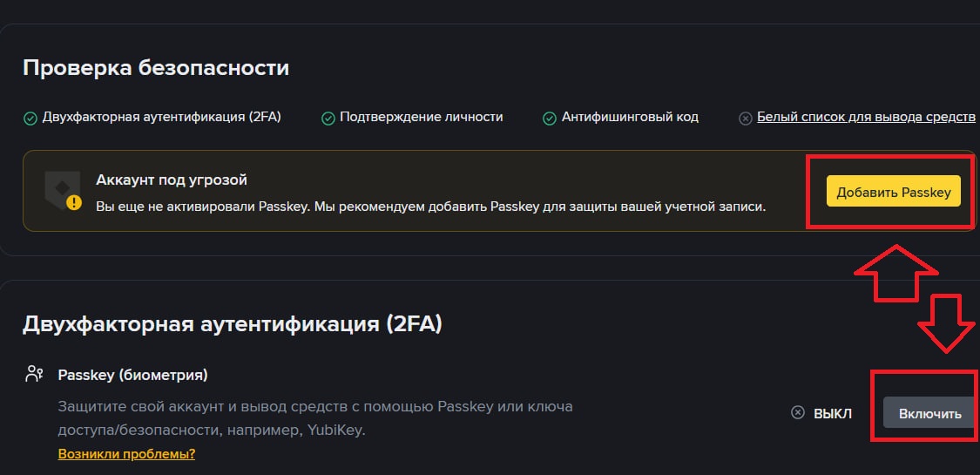Select the Подтверждение личности status item
The image size is (980, 475).
pyautogui.click(x=421, y=117)
